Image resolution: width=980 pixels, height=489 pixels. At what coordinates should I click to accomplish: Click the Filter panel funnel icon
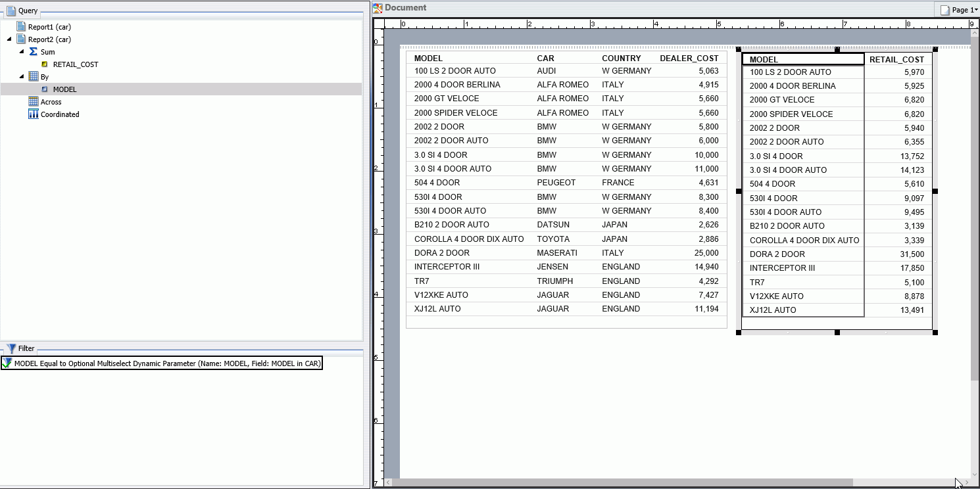coord(11,348)
